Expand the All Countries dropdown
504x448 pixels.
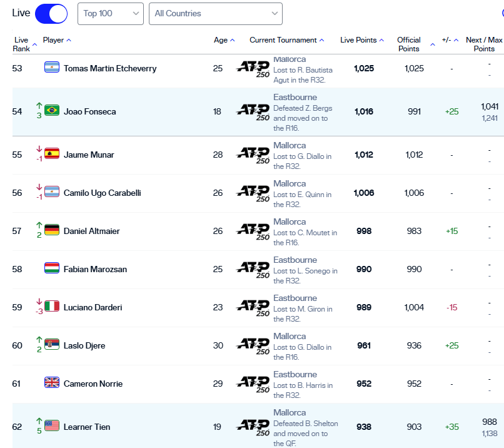click(x=215, y=13)
